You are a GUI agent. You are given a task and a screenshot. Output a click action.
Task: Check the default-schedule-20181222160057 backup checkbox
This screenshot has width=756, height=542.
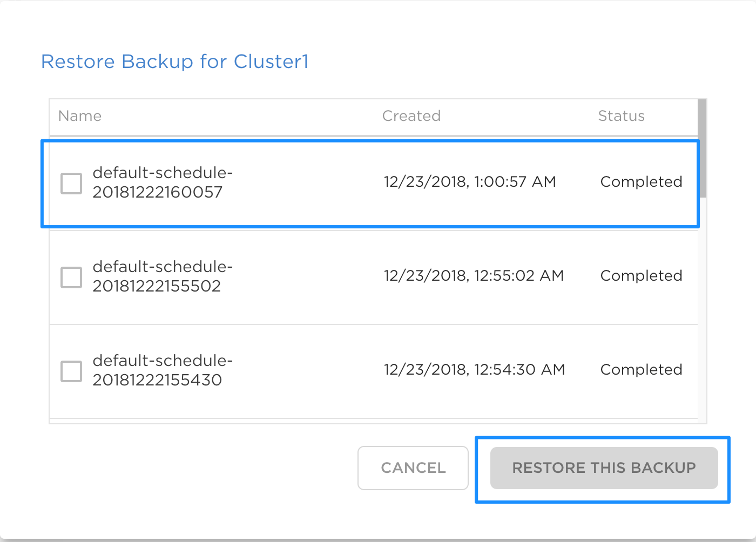[71, 184]
